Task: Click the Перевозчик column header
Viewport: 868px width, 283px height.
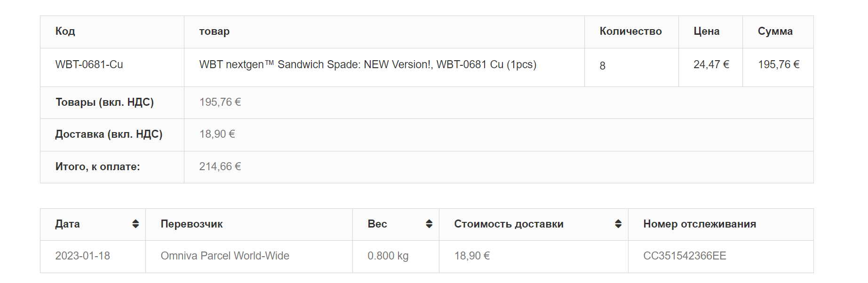Action: (191, 224)
